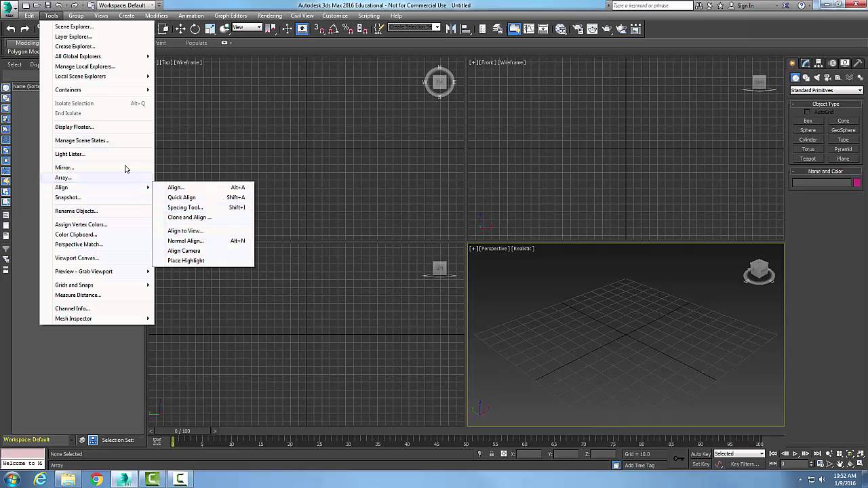This screenshot has width=868, height=488.
Task: Select the Lights category icon
Action: (817, 77)
